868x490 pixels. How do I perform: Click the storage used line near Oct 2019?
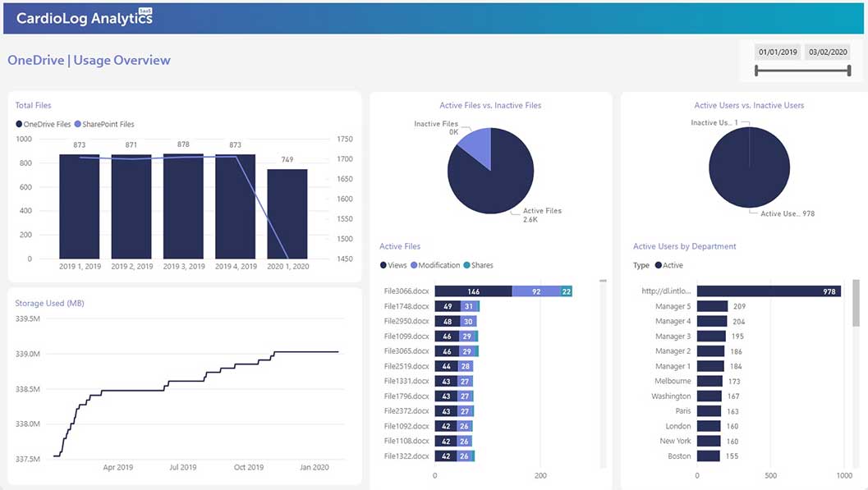(249, 364)
